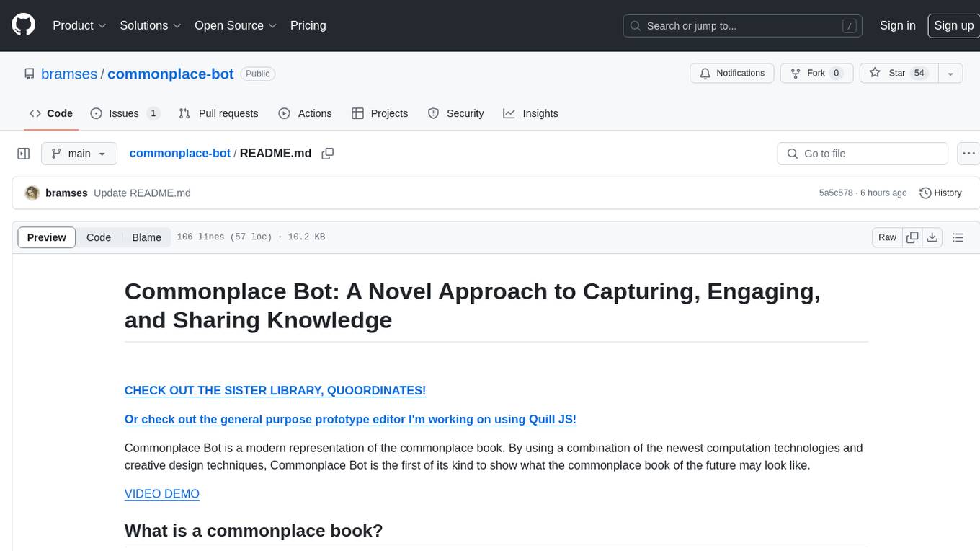
Task: Fork the repository
Action: point(817,74)
